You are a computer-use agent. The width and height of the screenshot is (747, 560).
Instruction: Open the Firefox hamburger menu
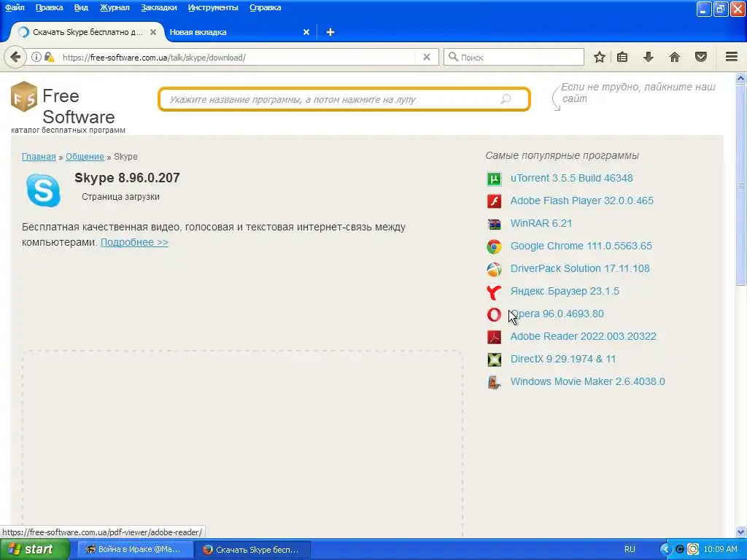point(732,57)
